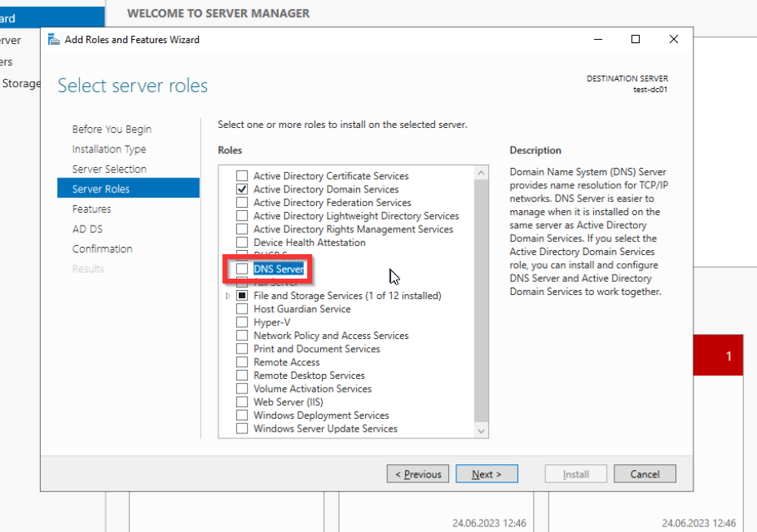757x532 pixels.
Task: Select Hyper-V role label
Action: pos(272,322)
